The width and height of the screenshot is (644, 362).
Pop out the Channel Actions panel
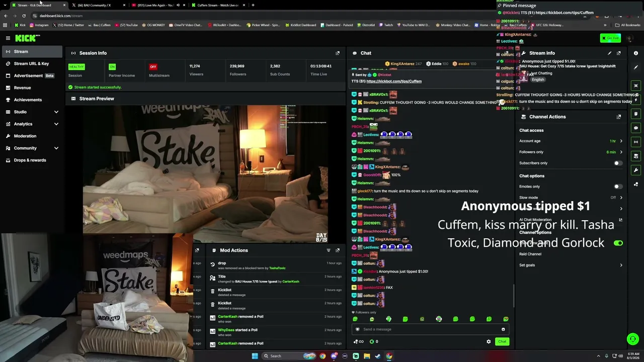[x=619, y=117]
